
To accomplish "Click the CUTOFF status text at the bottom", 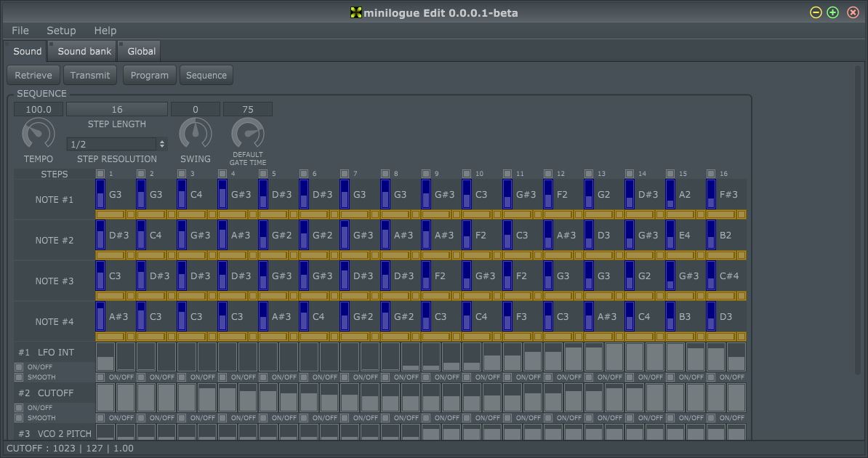I will [x=70, y=448].
